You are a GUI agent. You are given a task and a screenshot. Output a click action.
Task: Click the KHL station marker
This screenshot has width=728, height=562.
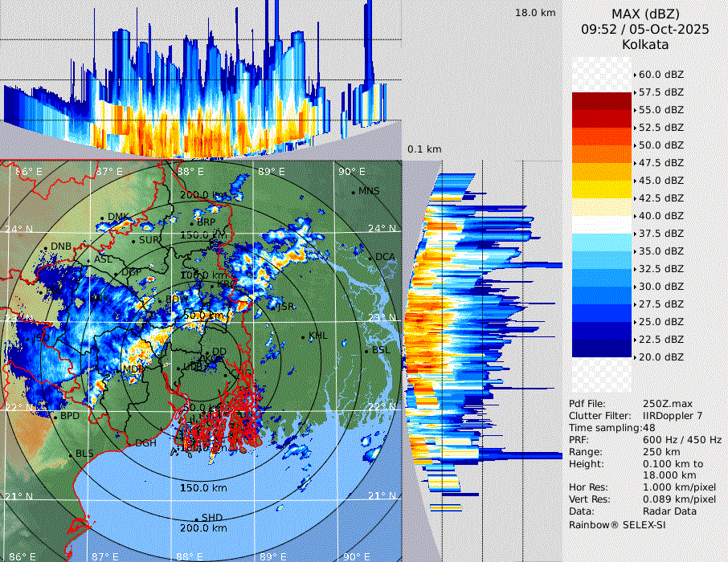point(304,336)
